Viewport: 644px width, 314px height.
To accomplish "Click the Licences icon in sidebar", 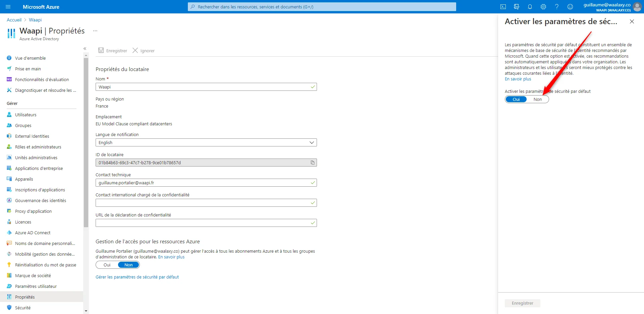I will (x=9, y=222).
